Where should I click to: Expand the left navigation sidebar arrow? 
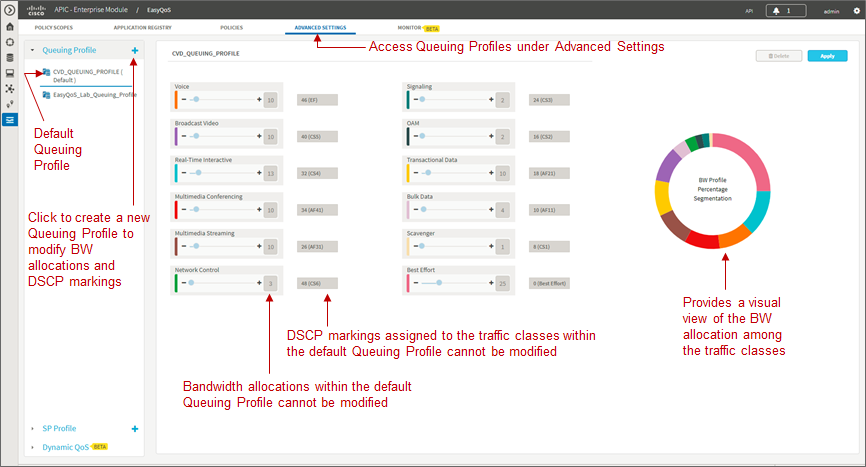pos(9,10)
